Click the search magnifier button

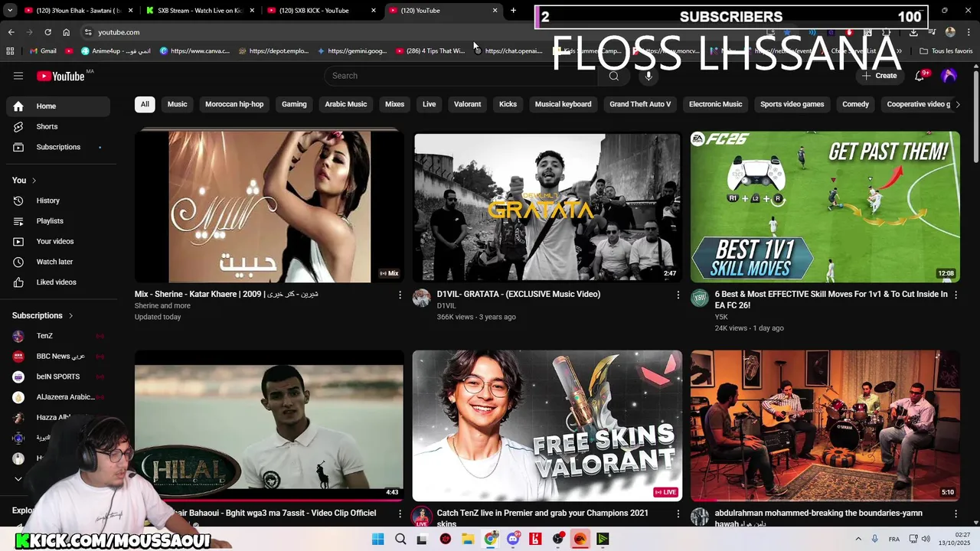[613, 76]
